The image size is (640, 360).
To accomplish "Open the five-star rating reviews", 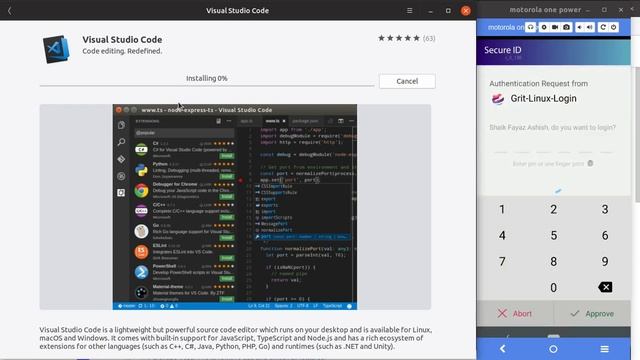I will point(399,38).
